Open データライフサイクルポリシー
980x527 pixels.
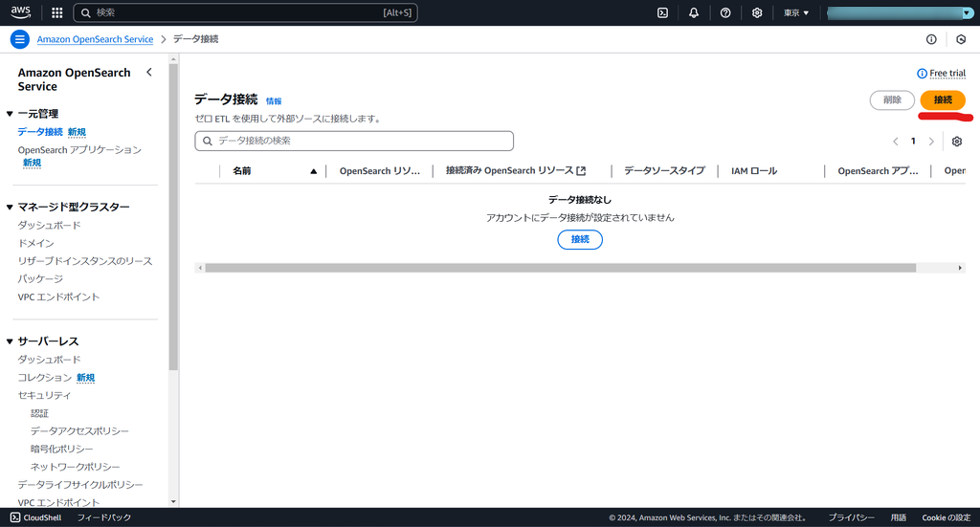[x=80, y=485]
